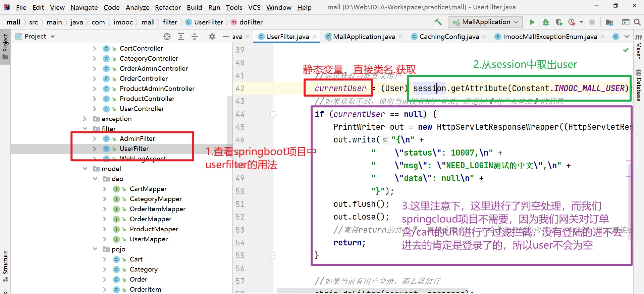The image size is (644, 294).
Task: Expand the exception folder node
Action: 85,119
